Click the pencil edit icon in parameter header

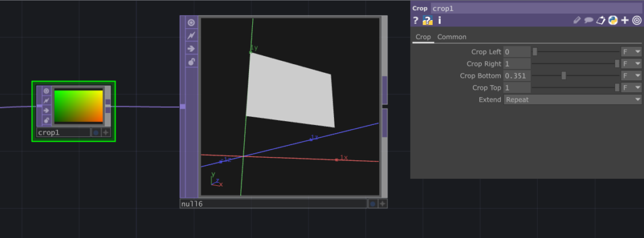point(577,20)
